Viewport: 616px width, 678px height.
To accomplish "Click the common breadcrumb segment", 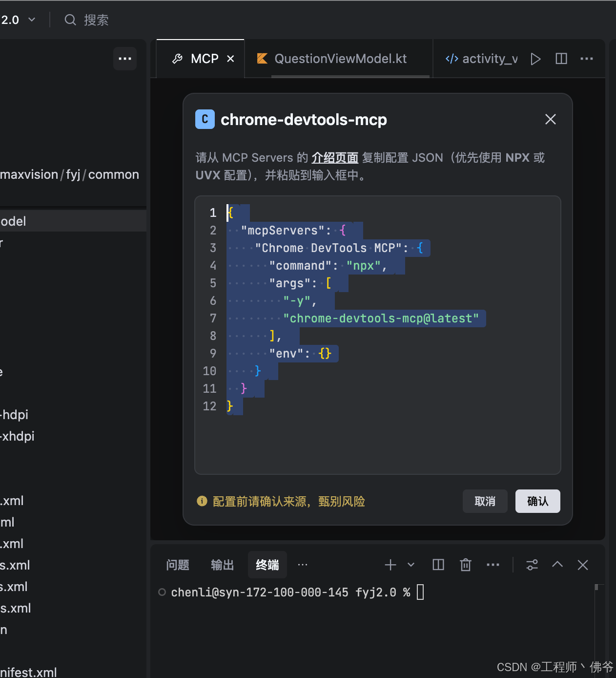I will [114, 174].
